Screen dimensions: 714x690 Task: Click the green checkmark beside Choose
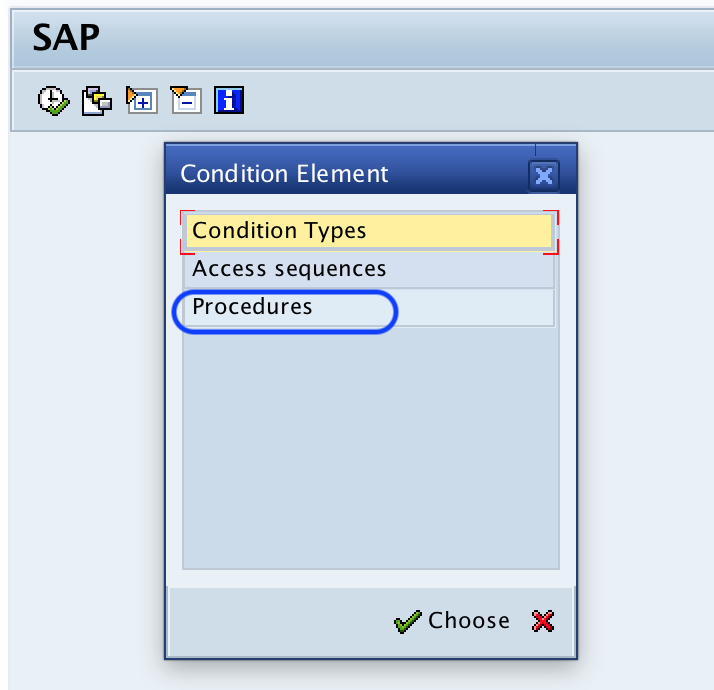(407, 622)
